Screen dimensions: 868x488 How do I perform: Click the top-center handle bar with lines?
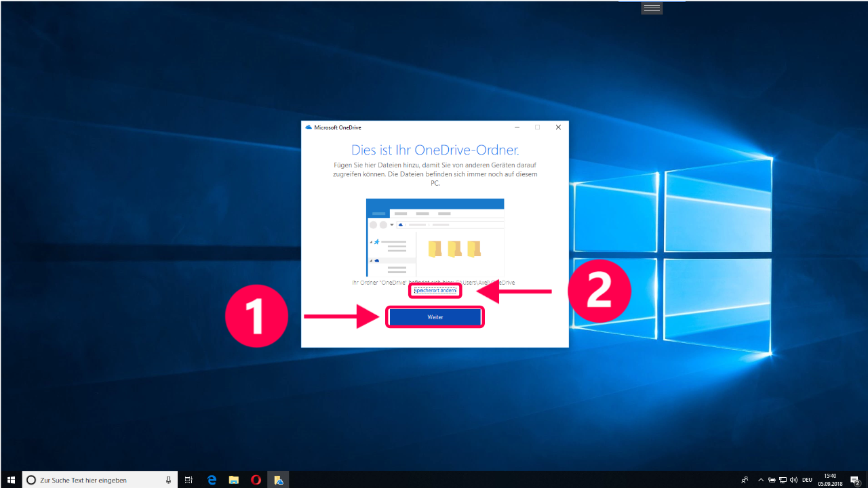coord(652,7)
